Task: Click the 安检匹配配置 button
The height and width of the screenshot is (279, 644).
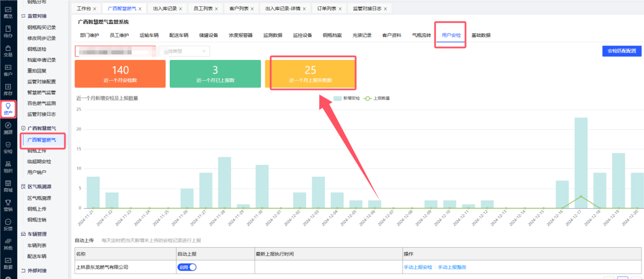Action: (x=622, y=51)
